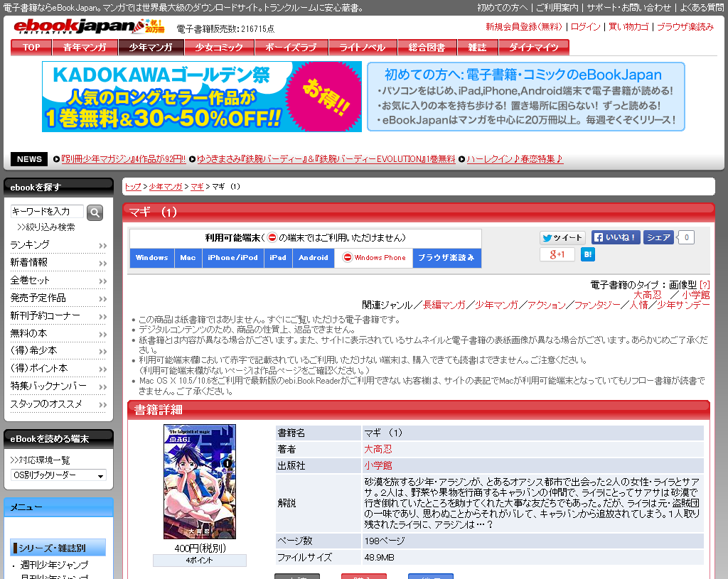Click the ログイン link
The image size is (728, 579).
(x=586, y=27)
